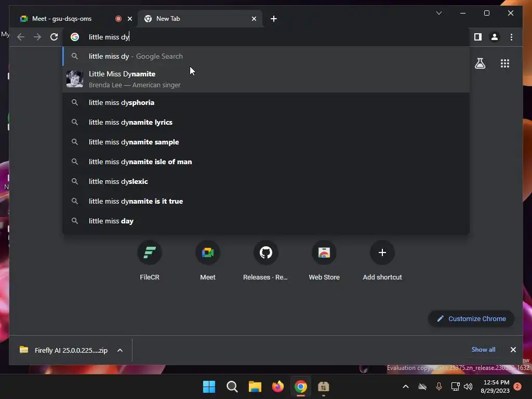Click the Google icon in the address bar
This screenshot has height=399, width=532.
click(x=75, y=37)
